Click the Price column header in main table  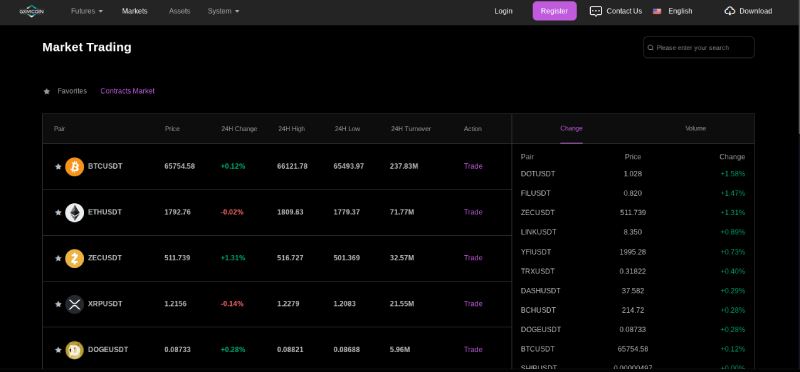[x=172, y=129]
